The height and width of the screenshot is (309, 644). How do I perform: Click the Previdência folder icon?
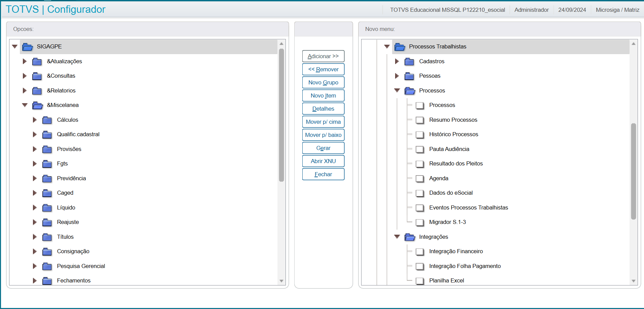[47, 179]
